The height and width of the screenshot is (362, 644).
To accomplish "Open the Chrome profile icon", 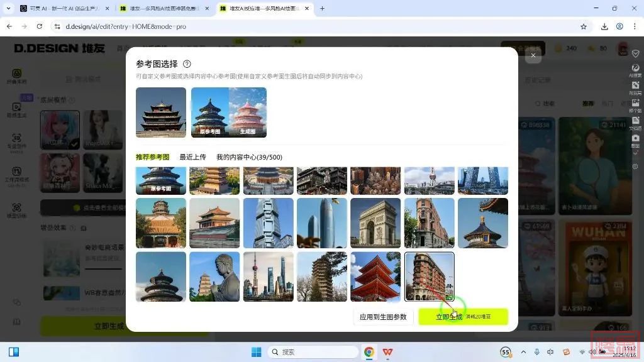I will click(619, 26).
